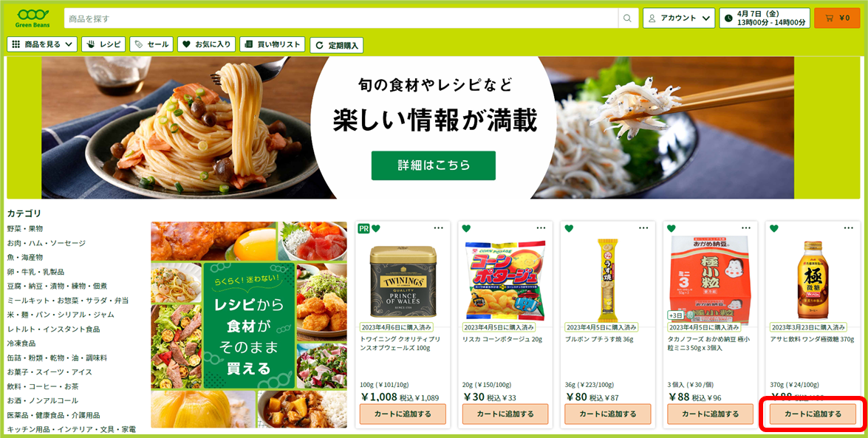Open the セール menu item
868x438 pixels.
(x=151, y=44)
